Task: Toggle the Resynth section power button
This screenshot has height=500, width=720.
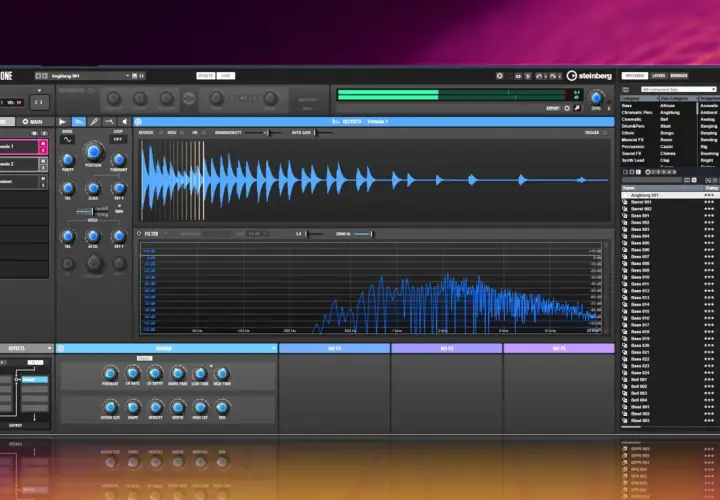Action: tap(138, 122)
